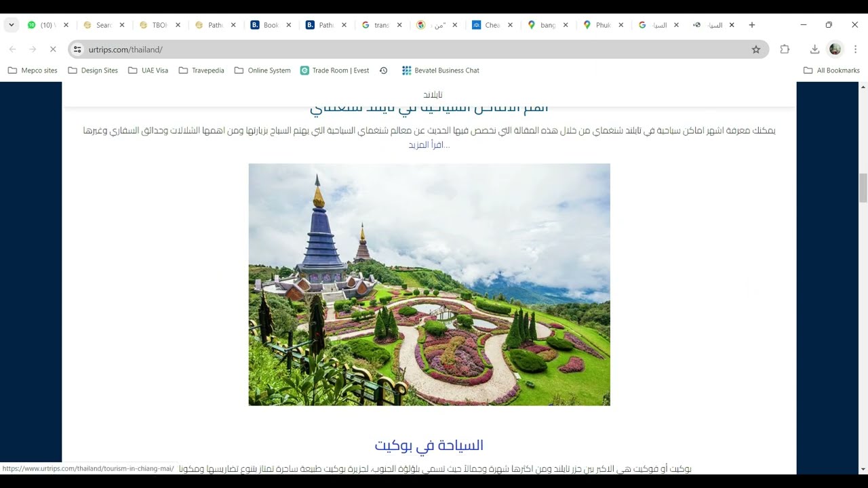868x488 pixels.
Task: Stop loading the page with the X button
Action: [53, 49]
